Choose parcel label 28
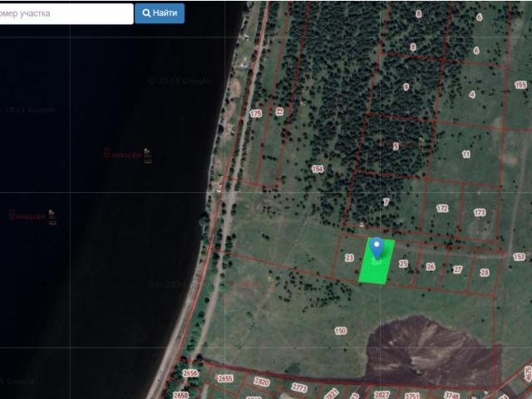The image size is (532, 399). 485,273
